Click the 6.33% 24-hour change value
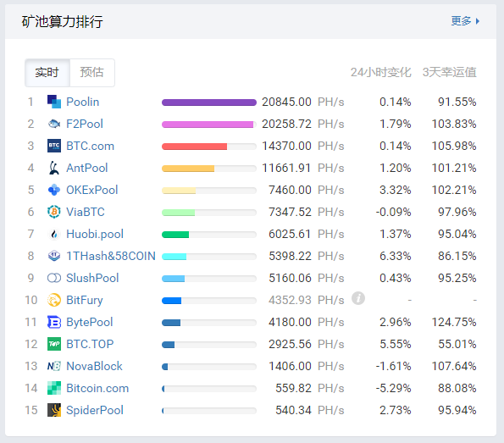 pyautogui.click(x=396, y=256)
